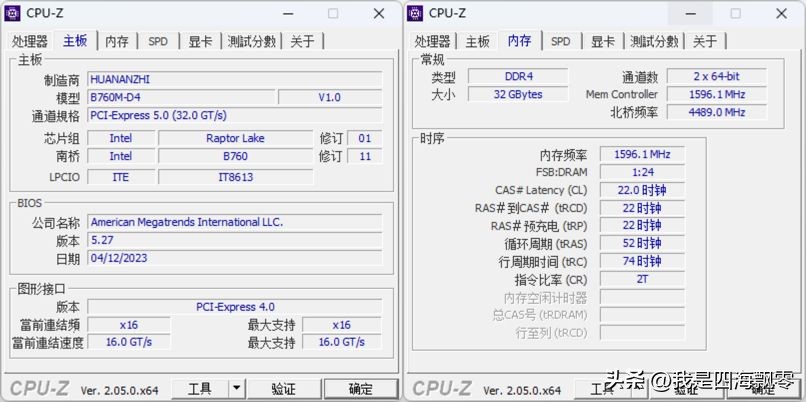
Task: Click ITE LPCIO vendor field
Action: click(121, 177)
